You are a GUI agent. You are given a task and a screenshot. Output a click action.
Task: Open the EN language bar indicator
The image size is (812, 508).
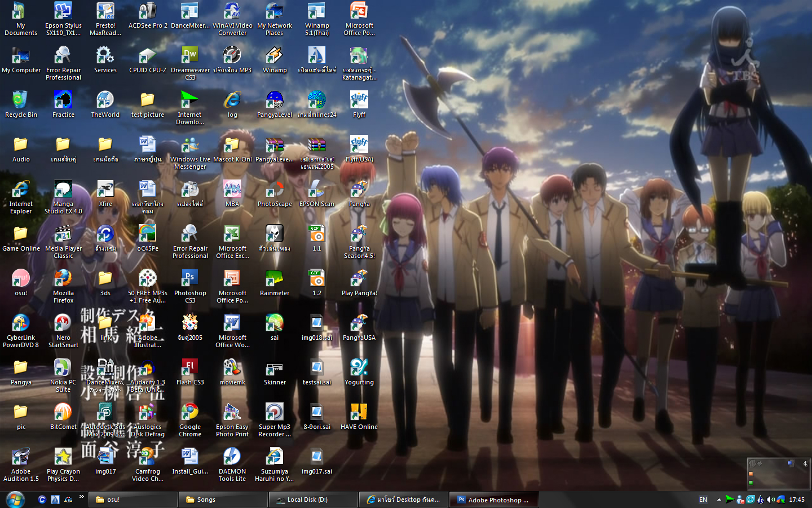pyautogui.click(x=703, y=500)
